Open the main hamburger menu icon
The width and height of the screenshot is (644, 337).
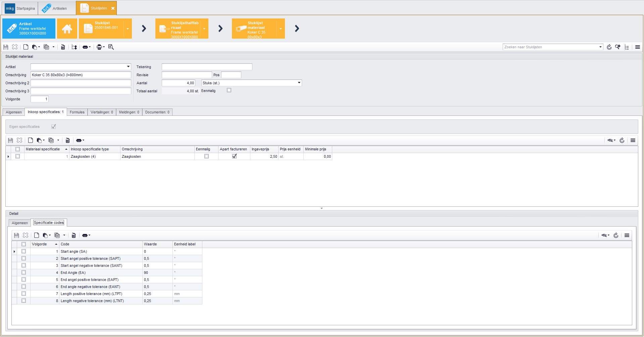pyautogui.click(x=638, y=47)
